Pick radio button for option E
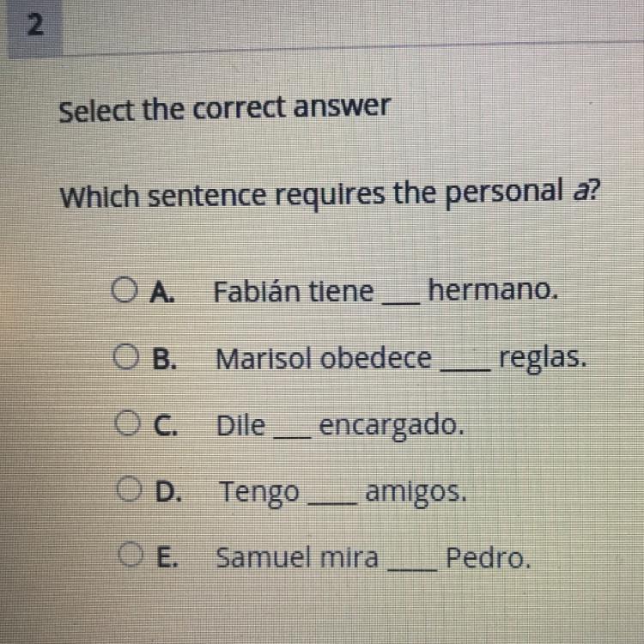This screenshot has width=644, height=644. coord(131,554)
